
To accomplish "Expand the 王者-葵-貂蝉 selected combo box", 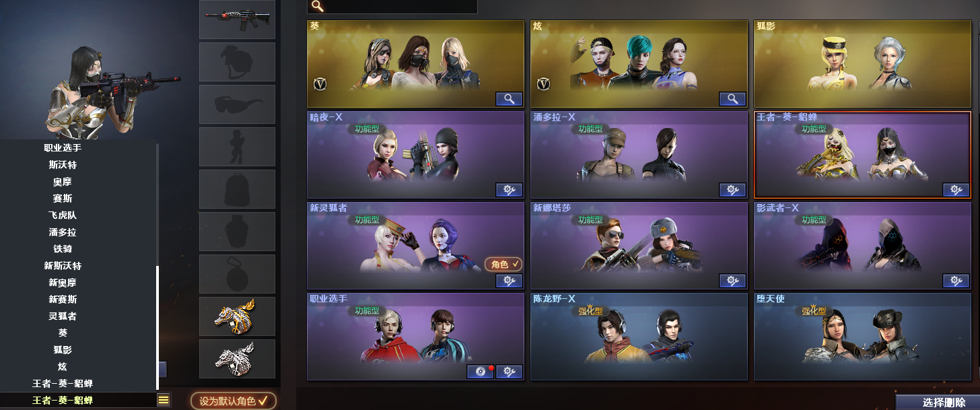I will click(x=78, y=401).
